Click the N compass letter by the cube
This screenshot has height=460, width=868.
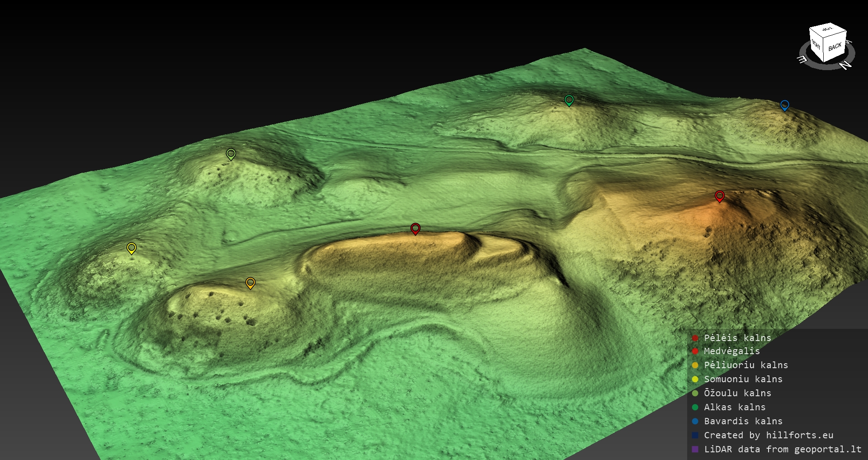point(845,65)
